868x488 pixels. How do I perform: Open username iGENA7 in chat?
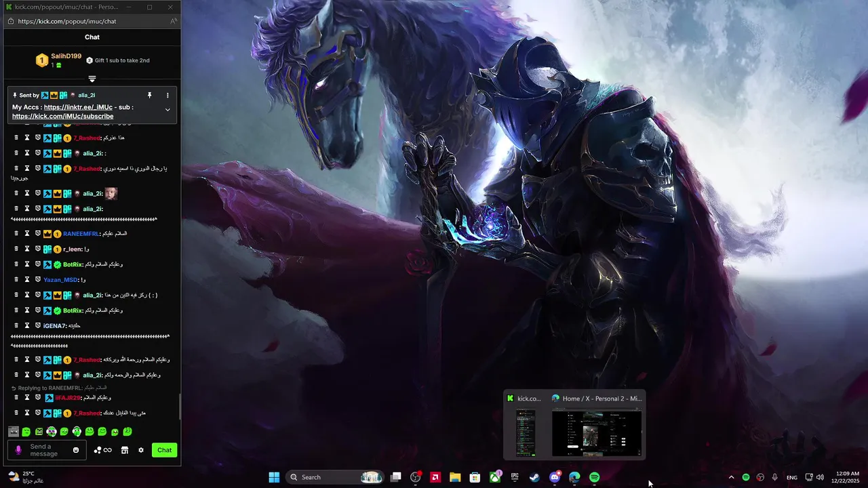click(54, 326)
